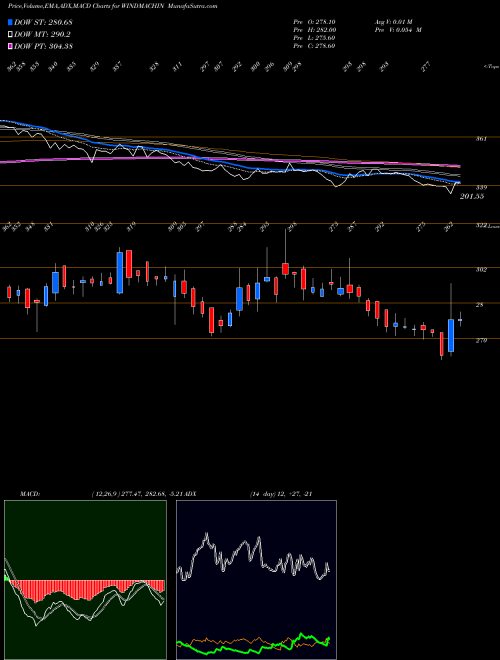The image size is (500, 660).
Task: Click the chart title mentioning WINDMACHIN
Action: [x=112, y=6]
